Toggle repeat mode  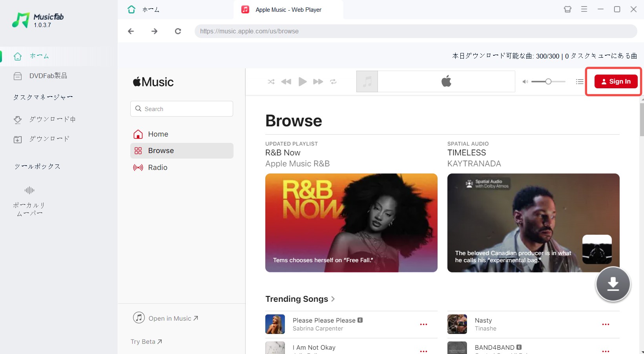pyautogui.click(x=333, y=82)
